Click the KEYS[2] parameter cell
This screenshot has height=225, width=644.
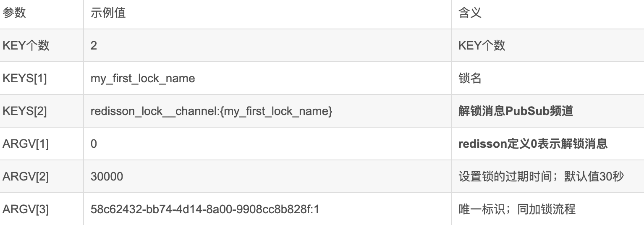tap(25, 111)
